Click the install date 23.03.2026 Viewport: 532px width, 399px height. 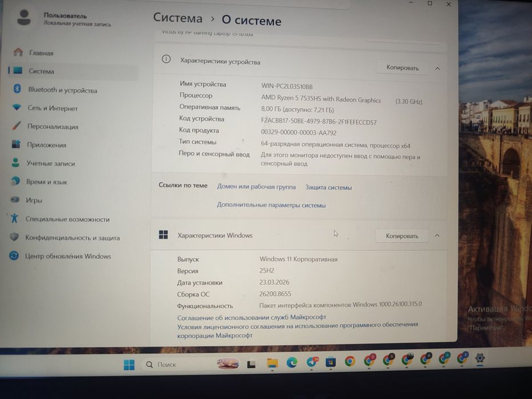274,282
